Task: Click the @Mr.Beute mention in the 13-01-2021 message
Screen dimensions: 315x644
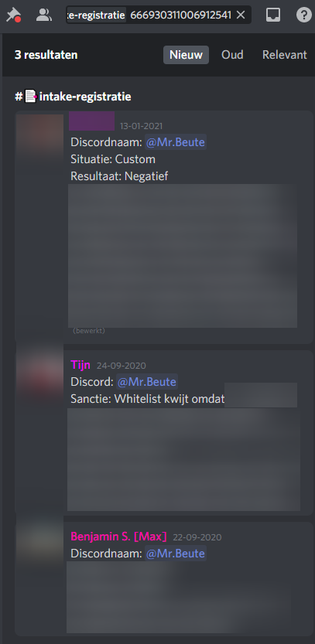Action: tap(175, 142)
